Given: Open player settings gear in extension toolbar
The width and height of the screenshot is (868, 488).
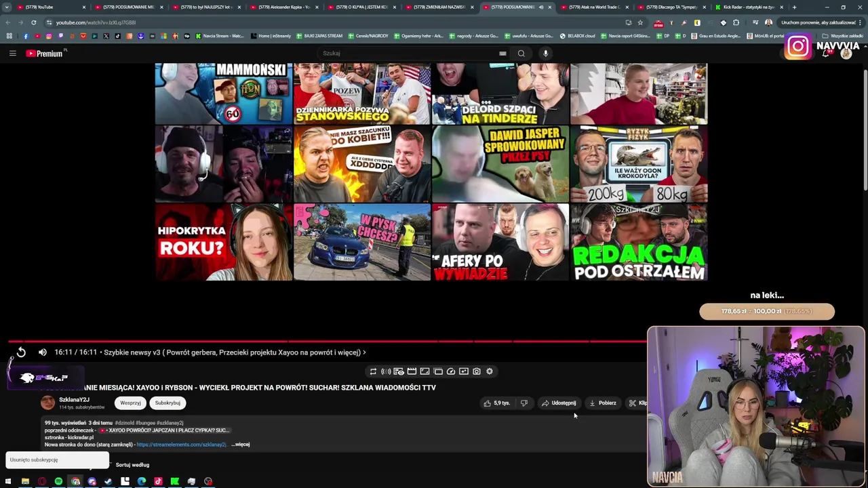Looking at the screenshot, I should click(490, 371).
